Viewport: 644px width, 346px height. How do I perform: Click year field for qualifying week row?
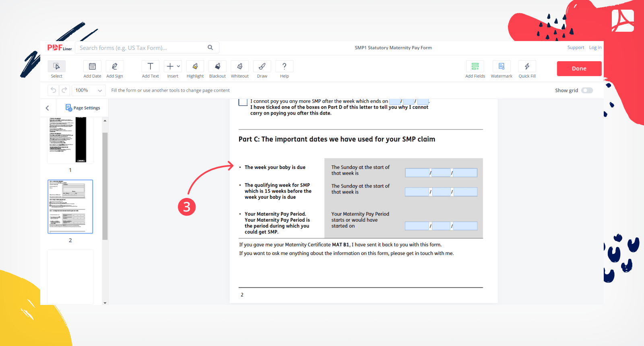tap(465, 192)
